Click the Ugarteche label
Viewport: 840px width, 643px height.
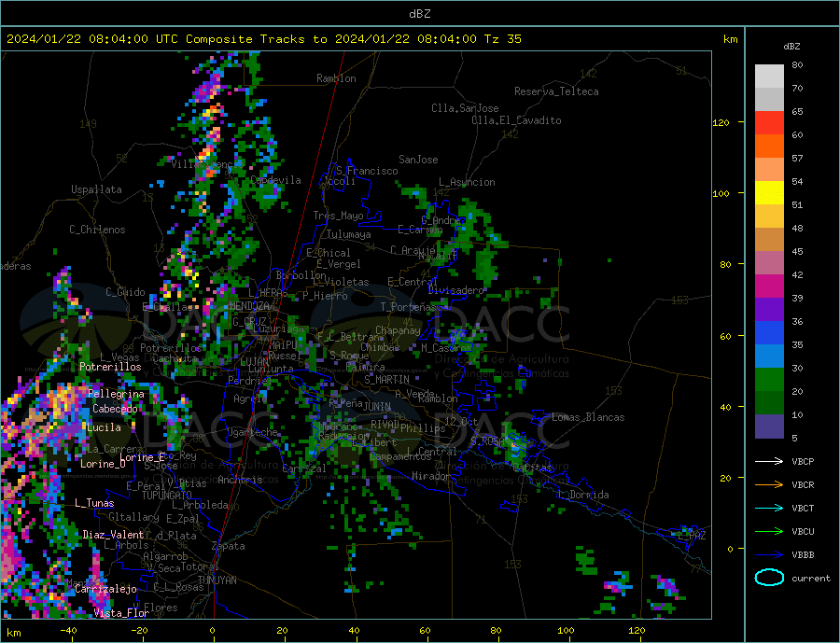pyautogui.click(x=252, y=432)
